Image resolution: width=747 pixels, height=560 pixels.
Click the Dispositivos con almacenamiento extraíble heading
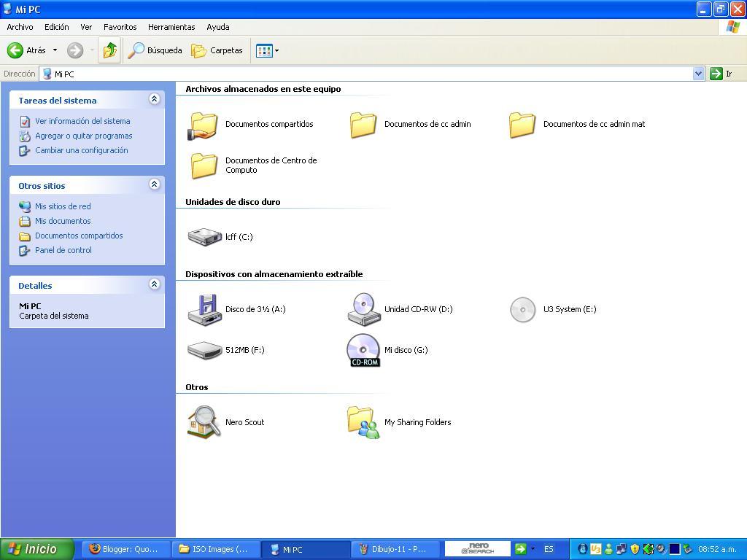tap(274, 274)
